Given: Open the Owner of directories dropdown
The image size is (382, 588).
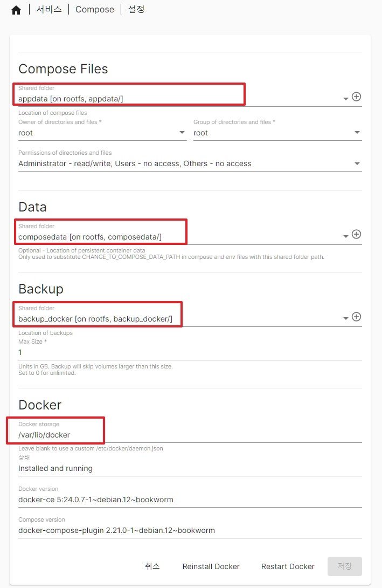Looking at the screenshot, I should [x=102, y=133].
